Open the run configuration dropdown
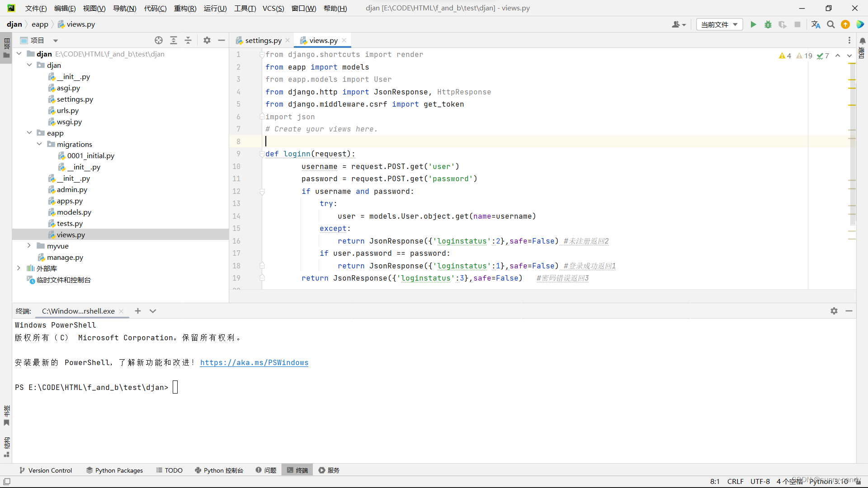This screenshot has width=868, height=488. tap(719, 24)
